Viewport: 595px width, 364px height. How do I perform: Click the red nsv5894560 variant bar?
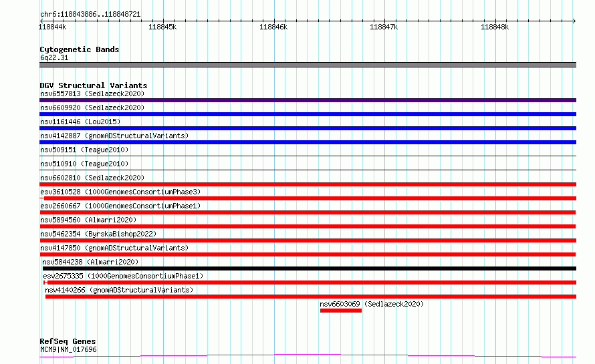308,226
